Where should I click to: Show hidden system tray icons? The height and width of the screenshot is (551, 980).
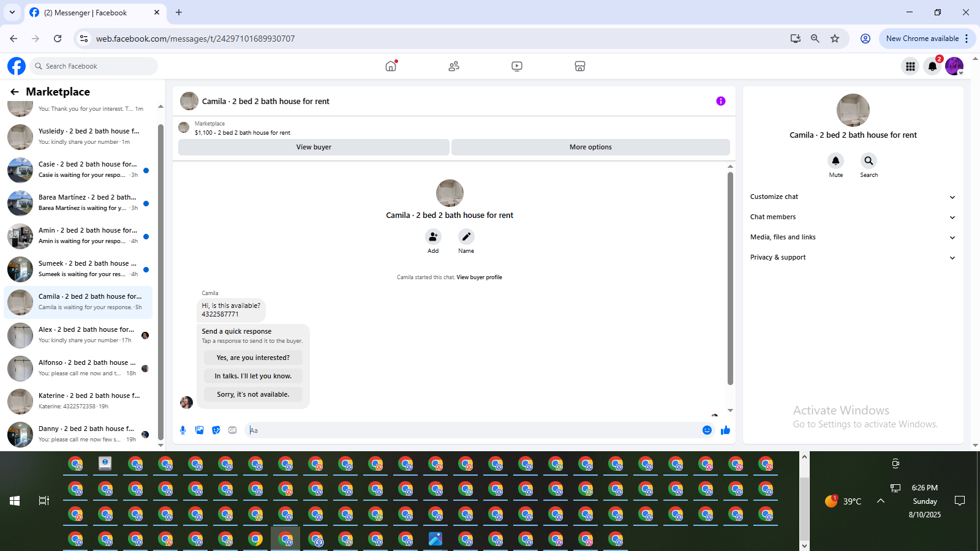[x=881, y=501]
